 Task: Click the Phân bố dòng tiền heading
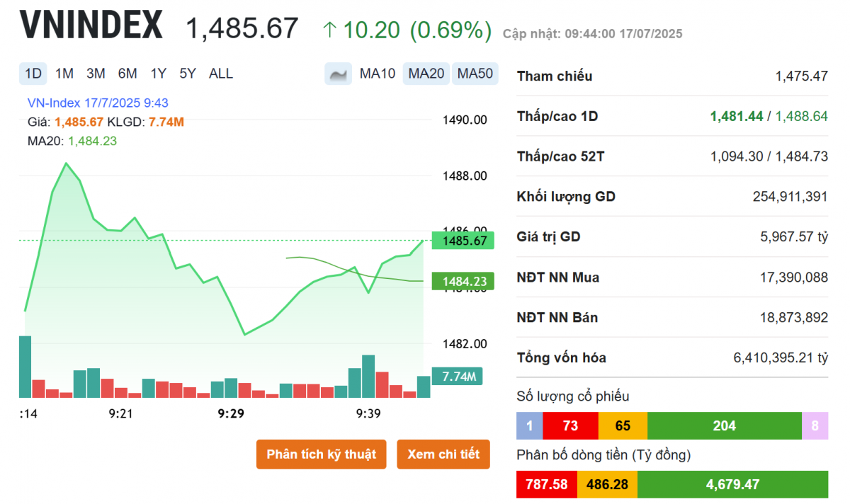click(604, 455)
